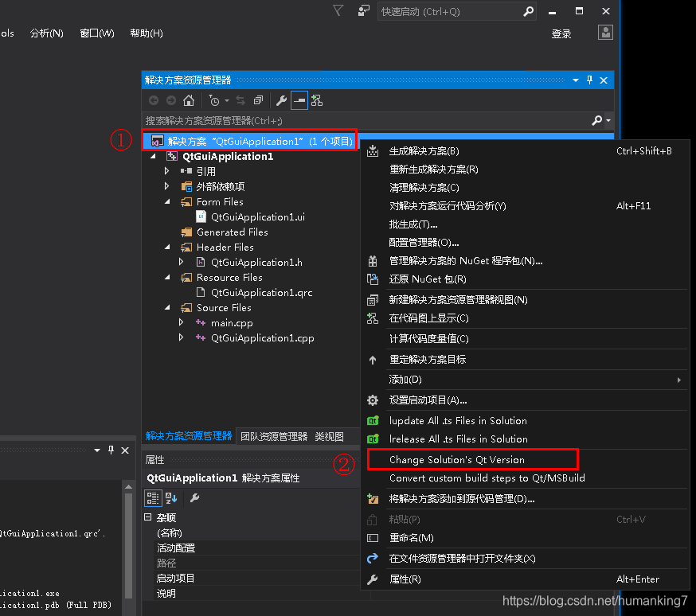
Task: Toggle Alphabetical sort in Properties panel
Action: tap(171, 498)
